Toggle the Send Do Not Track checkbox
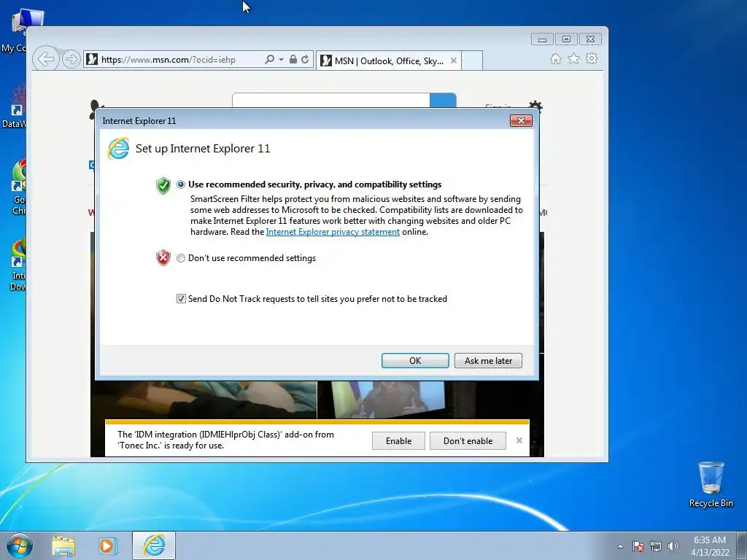 181,298
